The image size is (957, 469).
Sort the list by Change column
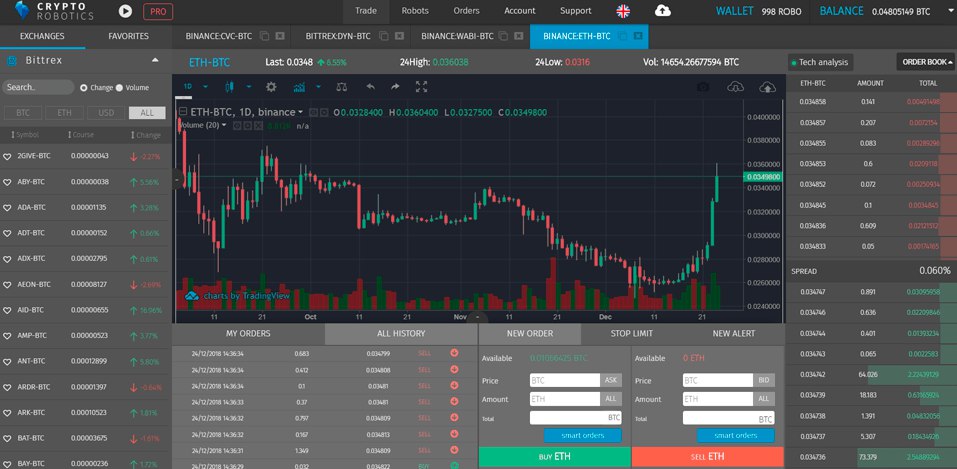pos(146,135)
